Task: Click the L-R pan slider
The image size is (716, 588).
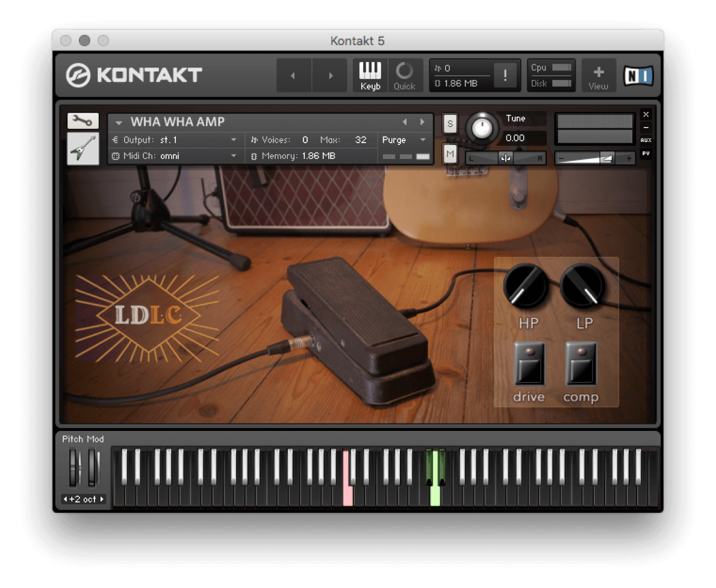Action: click(x=505, y=158)
